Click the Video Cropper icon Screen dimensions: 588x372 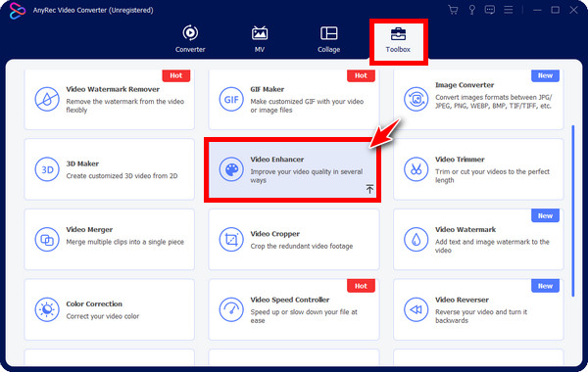tap(231, 240)
